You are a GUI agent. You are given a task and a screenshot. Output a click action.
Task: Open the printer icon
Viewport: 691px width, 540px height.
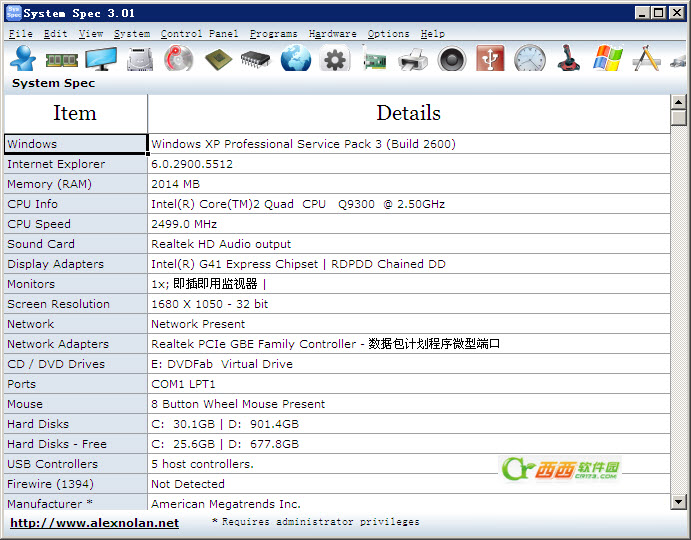coord(412,60)
